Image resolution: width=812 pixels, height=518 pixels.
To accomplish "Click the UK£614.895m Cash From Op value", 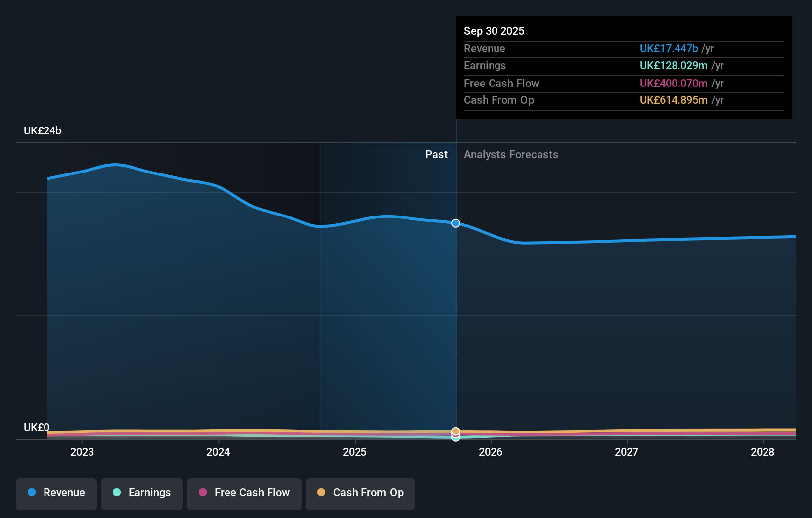I will click(x=673, y=100).
